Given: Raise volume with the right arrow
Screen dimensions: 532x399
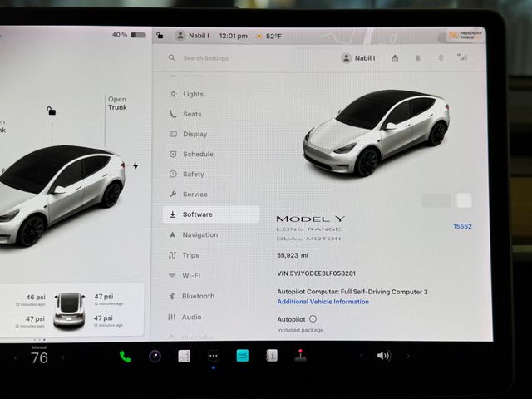Looking at the screenshot, I should click(408, 356).
